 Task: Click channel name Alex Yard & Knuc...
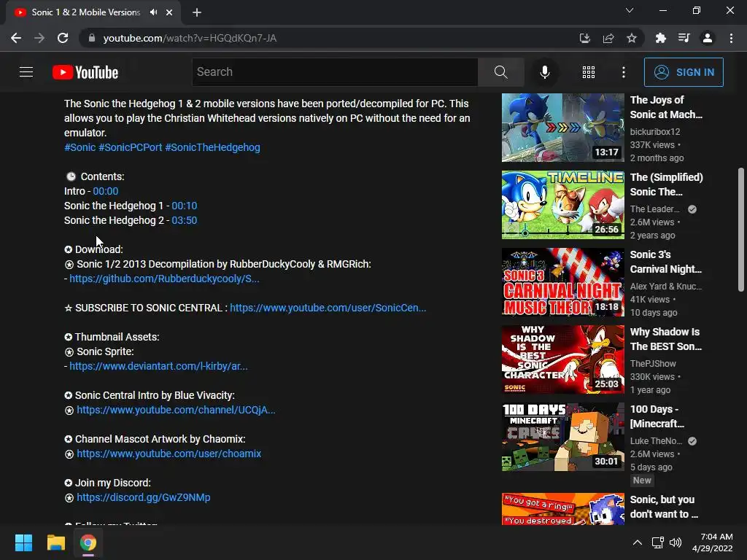pyautogui.click(x=666, y=286)
